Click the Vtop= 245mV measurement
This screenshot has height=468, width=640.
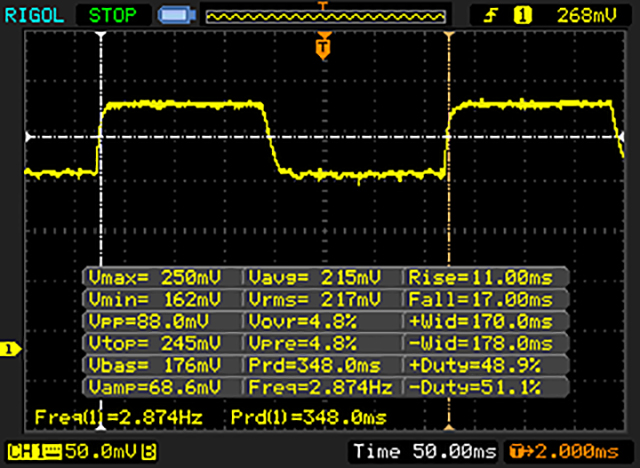point(155,343)
